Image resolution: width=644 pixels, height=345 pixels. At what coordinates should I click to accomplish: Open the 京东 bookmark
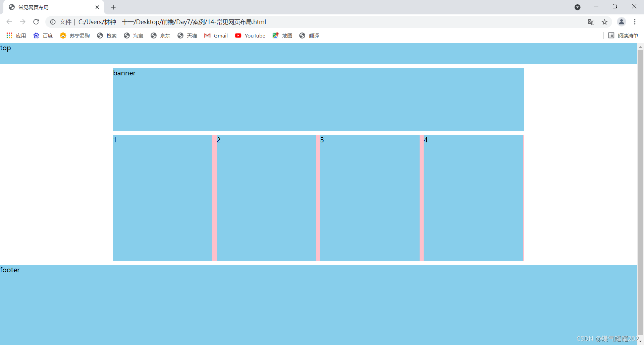(160, 36)
